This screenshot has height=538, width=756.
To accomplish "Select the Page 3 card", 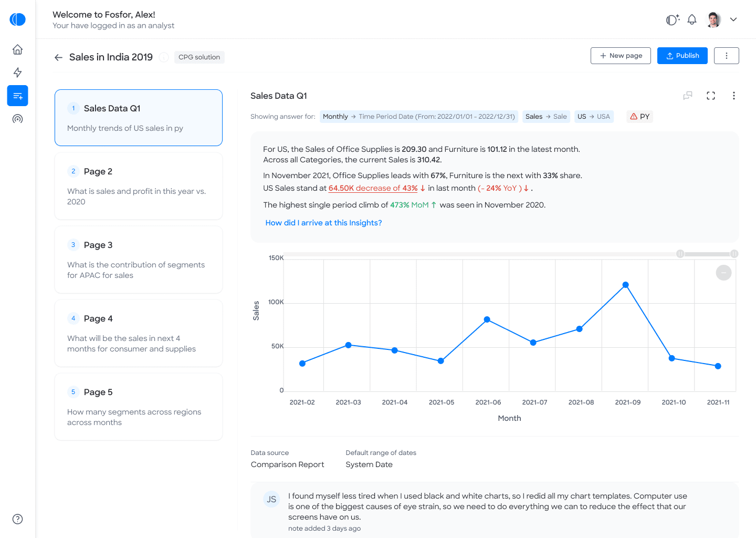I will tap(139, 260).
